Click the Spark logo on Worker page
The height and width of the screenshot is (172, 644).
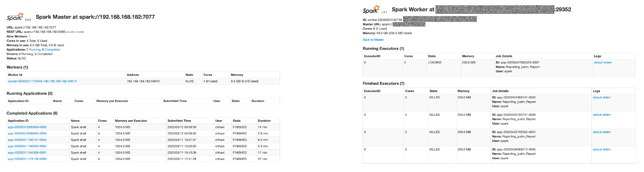pos(371,9)
